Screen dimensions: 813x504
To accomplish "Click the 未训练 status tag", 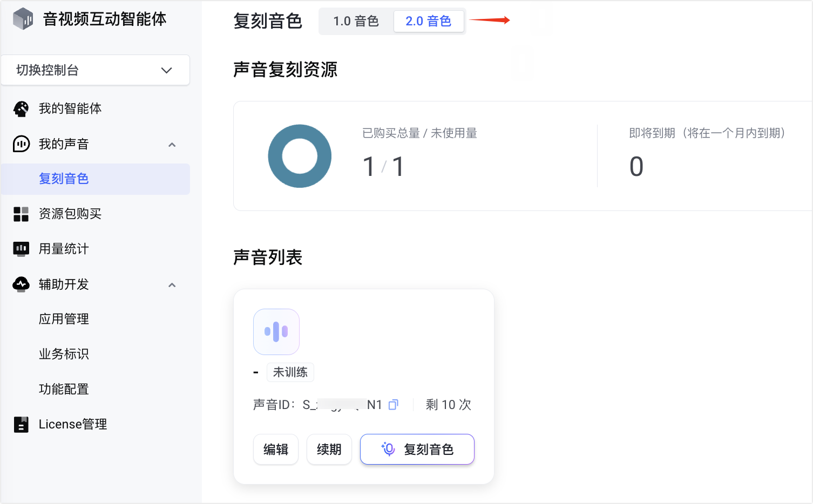I will click(x=290, y=372).
